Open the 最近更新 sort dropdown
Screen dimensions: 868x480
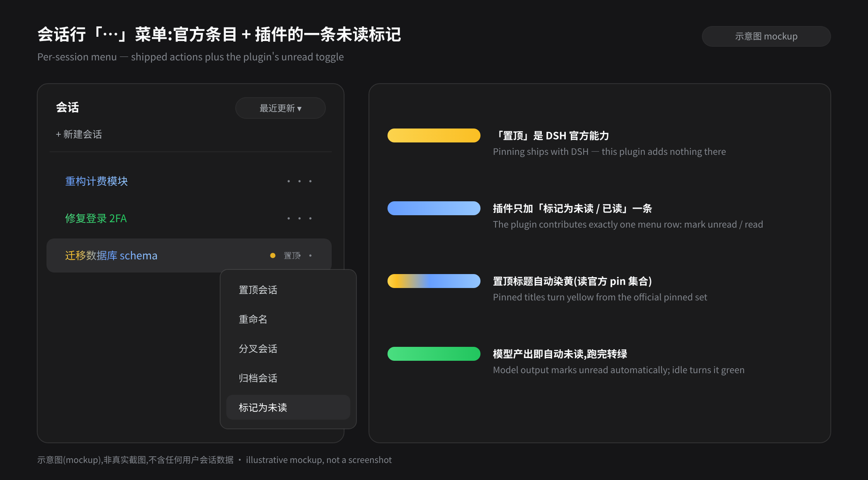coord(280,108)
